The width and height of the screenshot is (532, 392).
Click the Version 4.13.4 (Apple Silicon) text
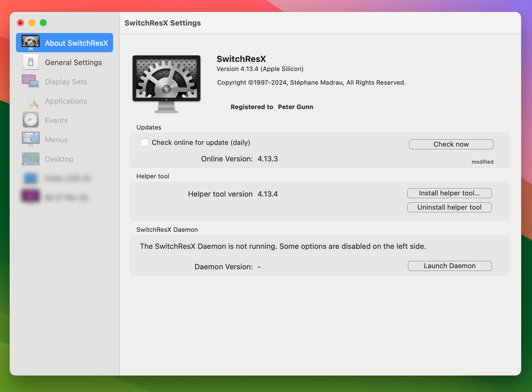260,69
